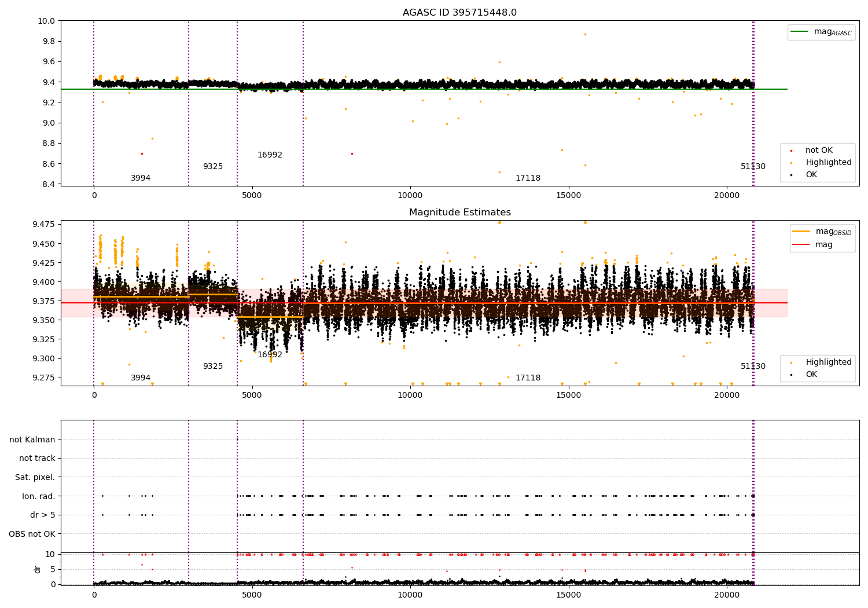Image resolution: width=868 pixels, height=608 pixels.
Task: Select the 'Sat. pixel.' row label
Action: click(35, 477)
